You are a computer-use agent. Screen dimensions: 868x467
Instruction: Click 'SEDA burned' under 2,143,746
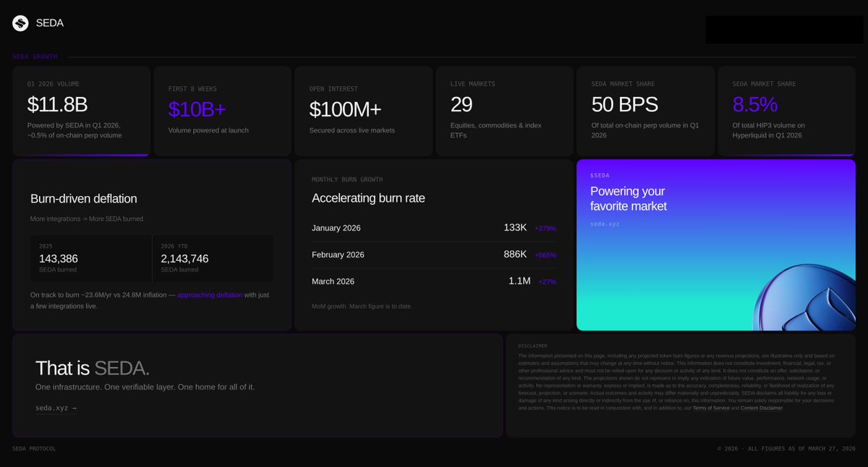pos(179,270)
